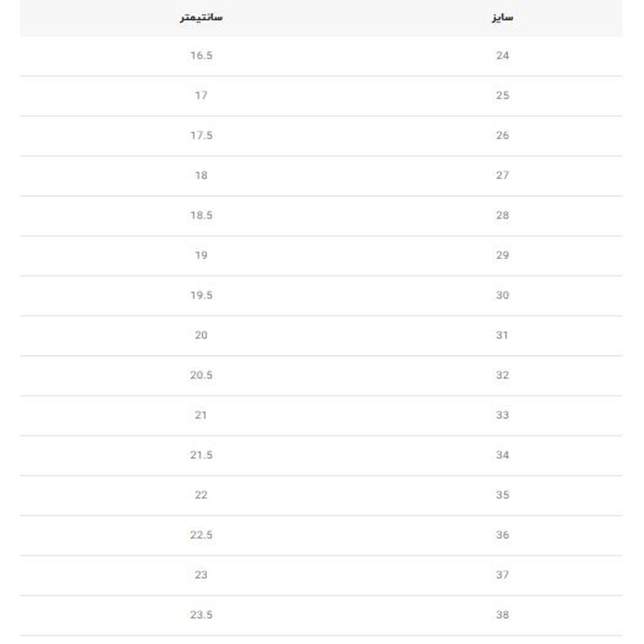Select size 33 cell
Screen dimensions: 644x644
[502, 415]
